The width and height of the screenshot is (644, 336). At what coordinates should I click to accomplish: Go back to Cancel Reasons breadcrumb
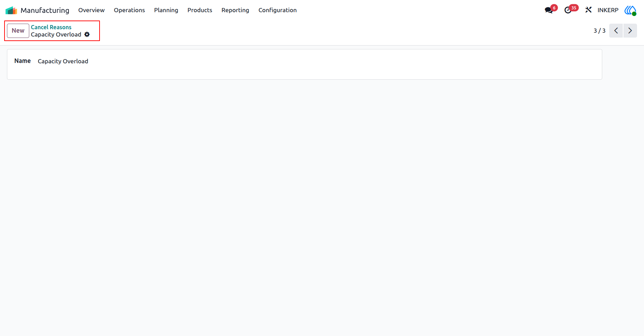(51, 27)
